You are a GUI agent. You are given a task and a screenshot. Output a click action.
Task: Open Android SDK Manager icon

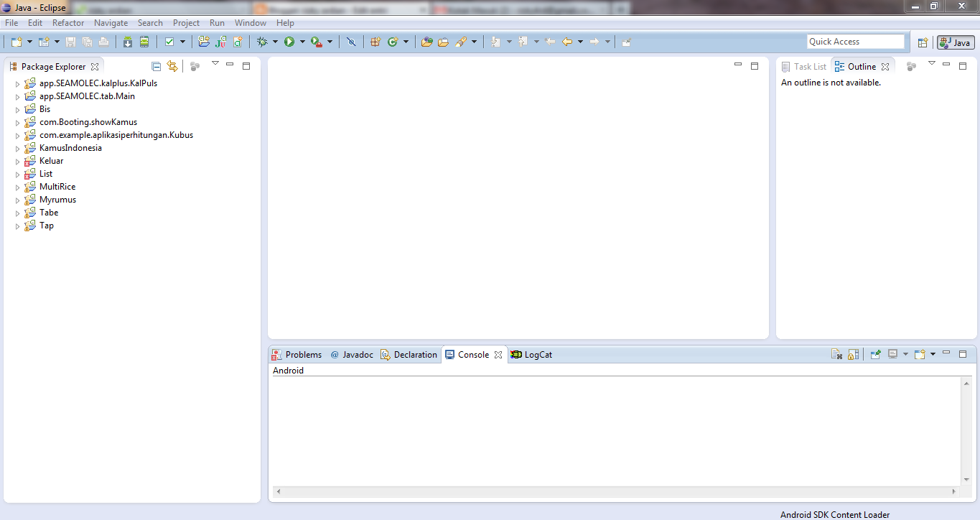point(128,42)
